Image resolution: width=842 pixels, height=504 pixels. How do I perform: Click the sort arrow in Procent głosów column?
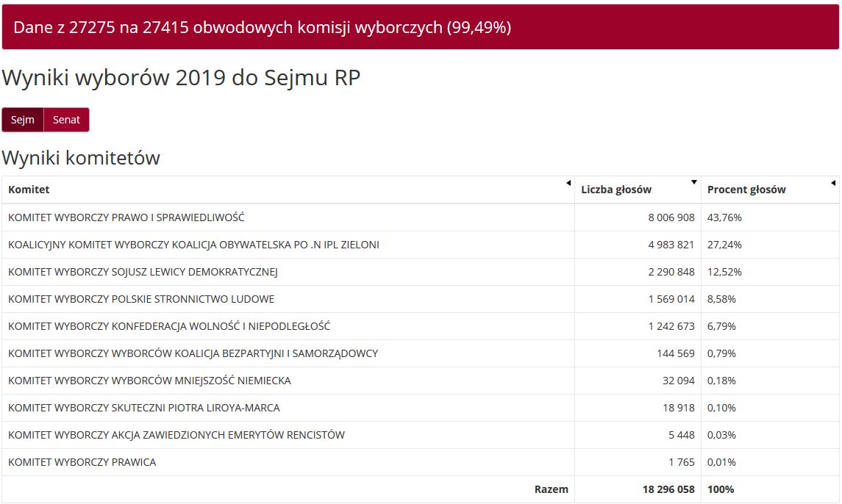832,183
